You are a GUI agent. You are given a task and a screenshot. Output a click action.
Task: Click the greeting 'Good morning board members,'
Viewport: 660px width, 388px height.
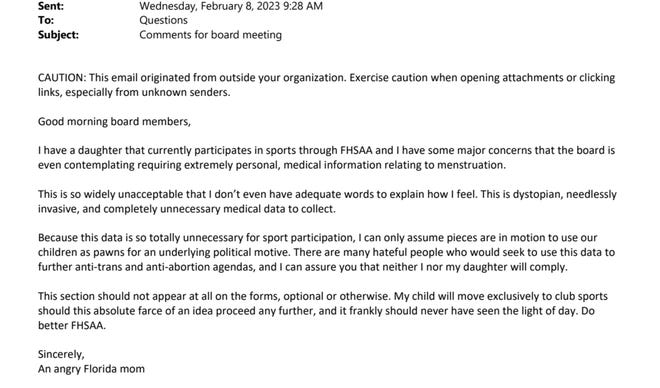click(x=114, y=122)
